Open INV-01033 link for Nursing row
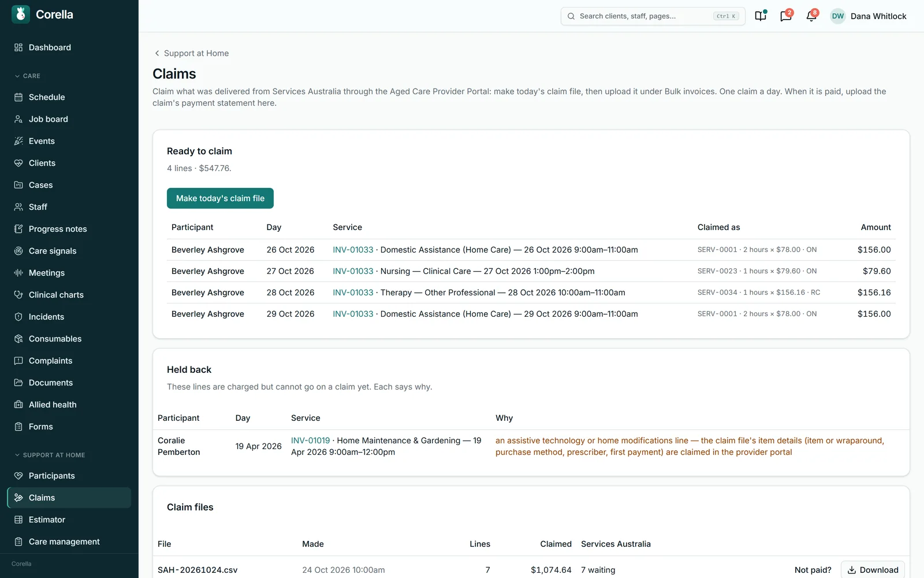Viewport: 924px width, 578px height. coord(353,271)
